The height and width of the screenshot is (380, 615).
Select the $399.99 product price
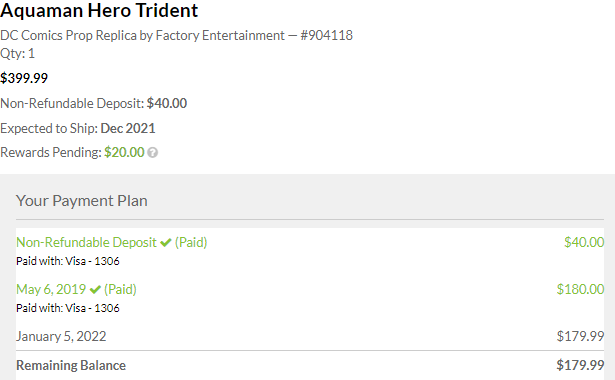[x=24, y=78]
